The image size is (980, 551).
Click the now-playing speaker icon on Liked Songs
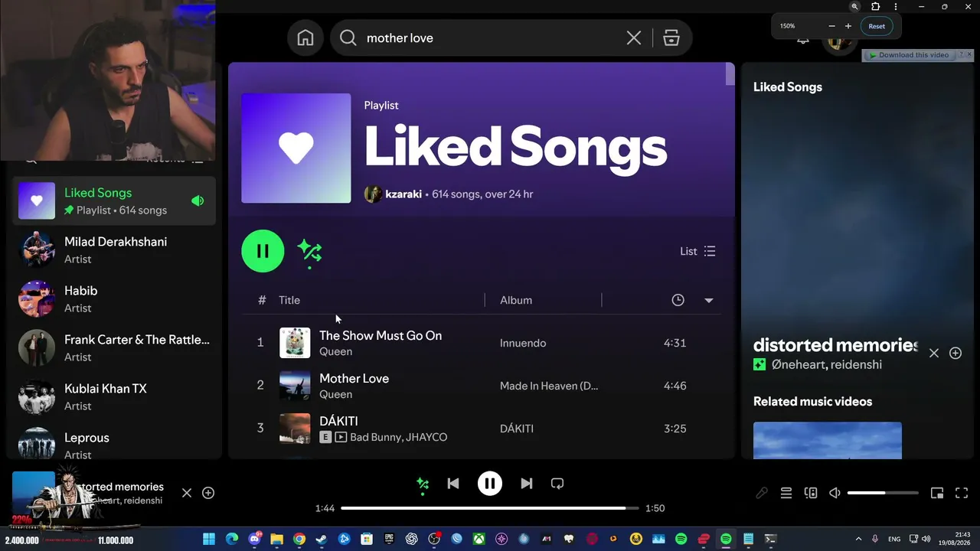198,201
